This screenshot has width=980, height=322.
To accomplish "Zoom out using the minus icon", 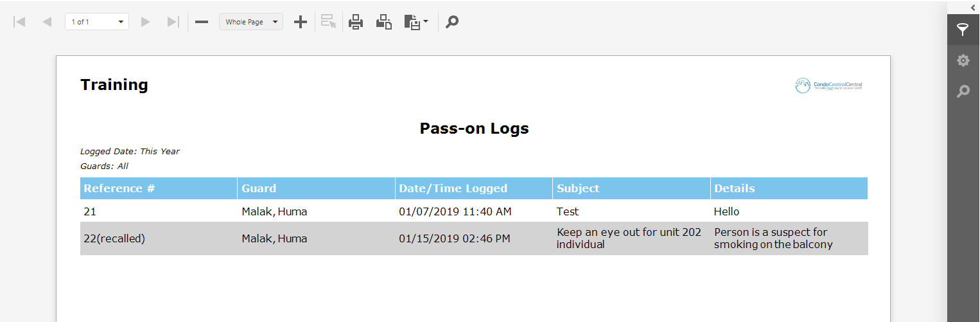I will click(x=202, y=22).
